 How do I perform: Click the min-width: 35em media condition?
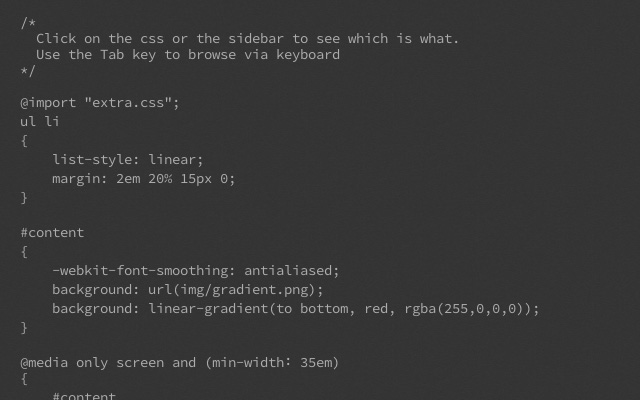point(272,362)
